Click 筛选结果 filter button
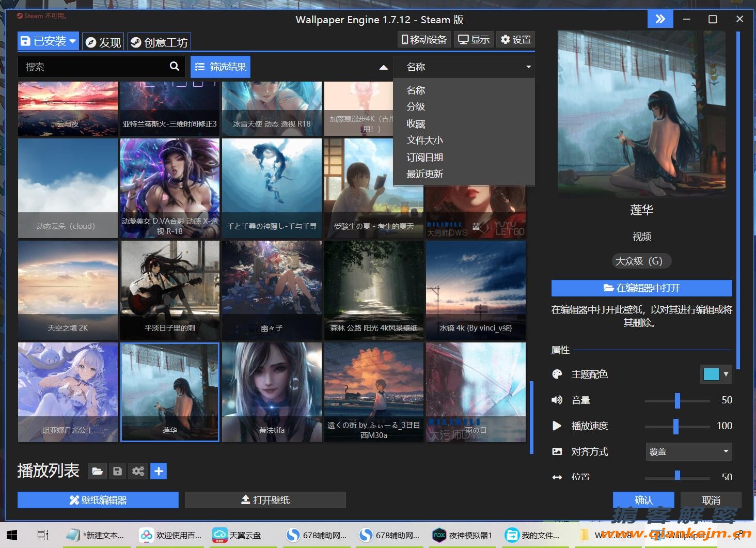 [x=220, y=67]
